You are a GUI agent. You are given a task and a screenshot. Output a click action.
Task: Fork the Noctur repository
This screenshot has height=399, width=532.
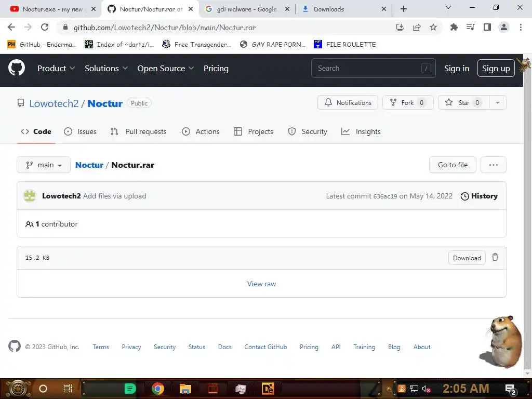[x=408, y=102]
